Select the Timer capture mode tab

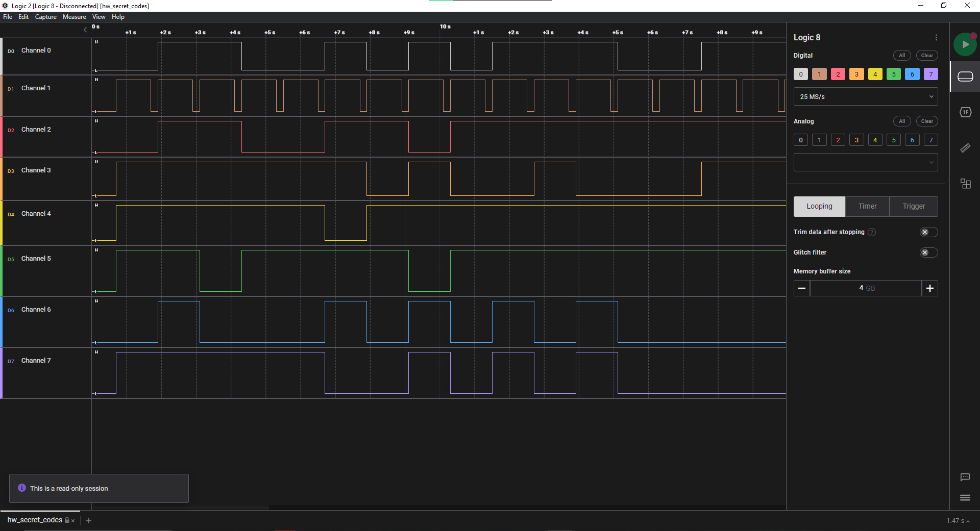(867, 207)
